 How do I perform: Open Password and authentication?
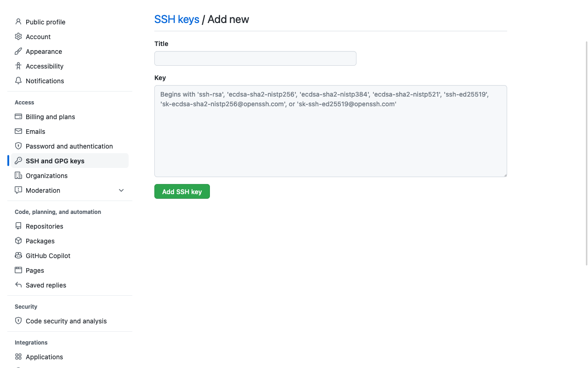coord(70,146)
